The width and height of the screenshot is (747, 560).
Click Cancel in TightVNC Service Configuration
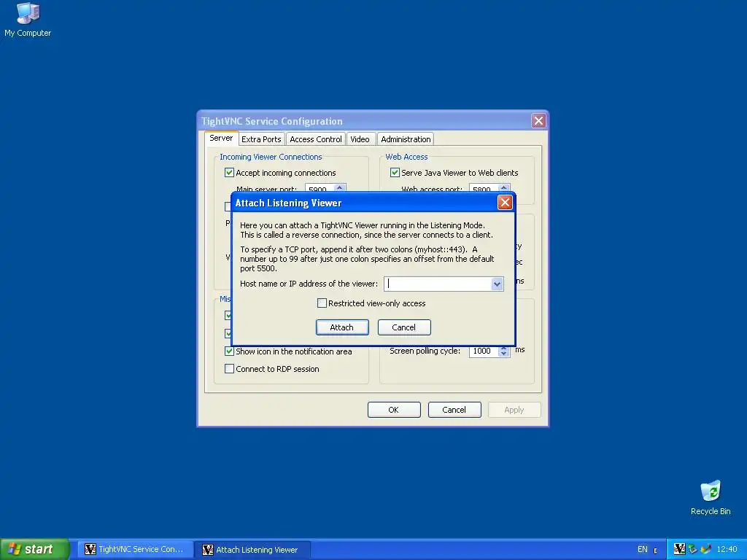pyautogui.click(x=454, y=410)
